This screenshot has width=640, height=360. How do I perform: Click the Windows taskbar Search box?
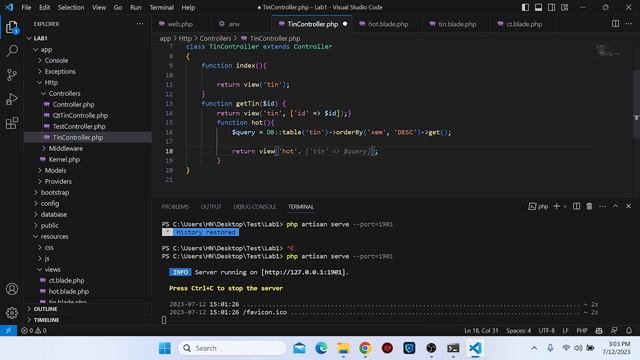pyautogui.click(x=232, y=348)
